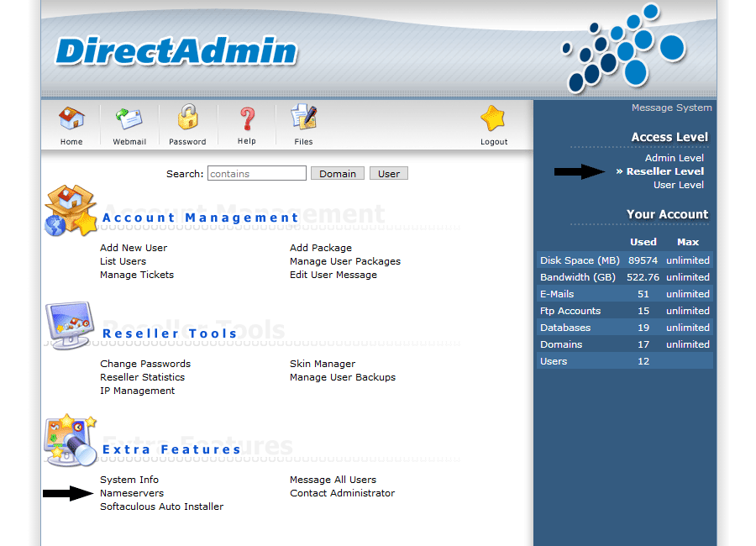Open Add Package link

(321, 248)
